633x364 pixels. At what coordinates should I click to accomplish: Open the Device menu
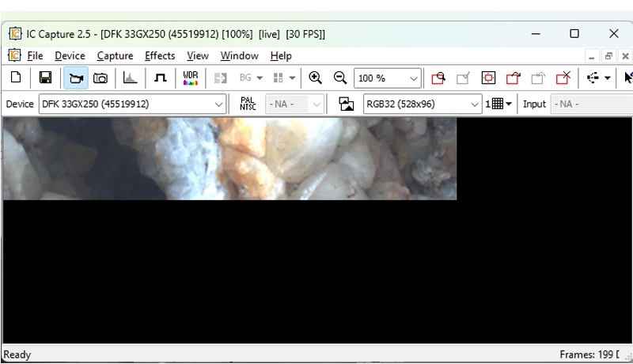pyautogui.click(x=70, y=55)
